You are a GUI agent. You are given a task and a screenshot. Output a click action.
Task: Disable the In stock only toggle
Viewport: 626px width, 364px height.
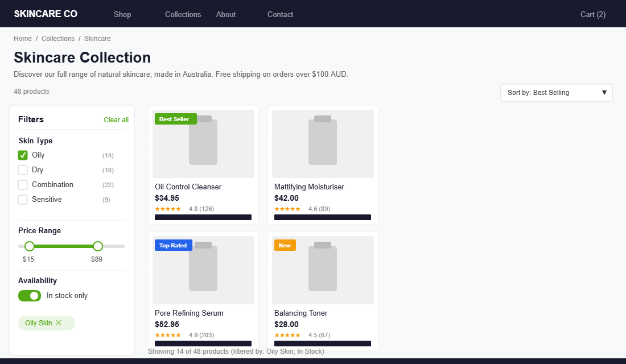point(30,296)
